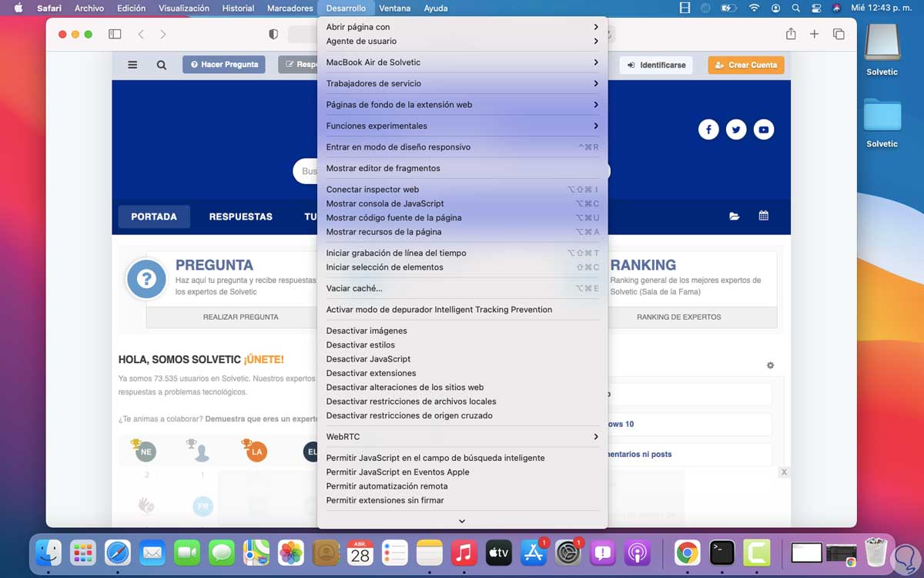Open a new tab with the plus icon
Image resolution: width=924 pixels, height=578 pixels.
[814, 35]
